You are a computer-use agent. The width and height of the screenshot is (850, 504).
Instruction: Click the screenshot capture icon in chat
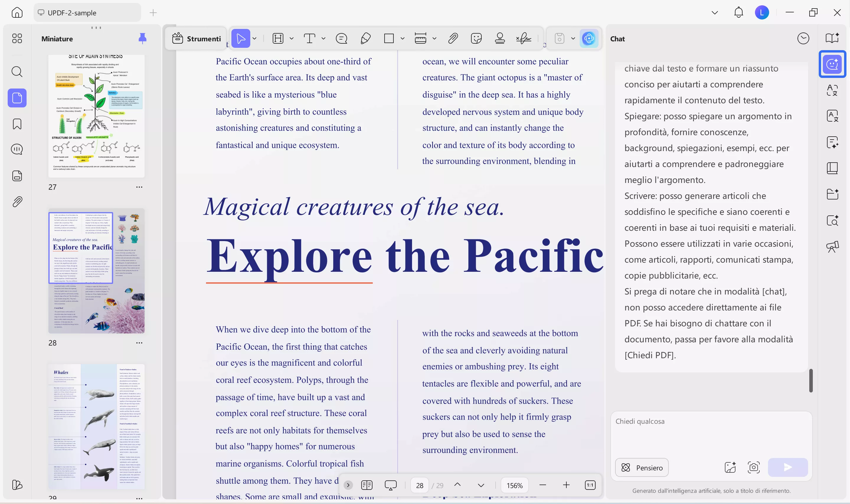753,467
